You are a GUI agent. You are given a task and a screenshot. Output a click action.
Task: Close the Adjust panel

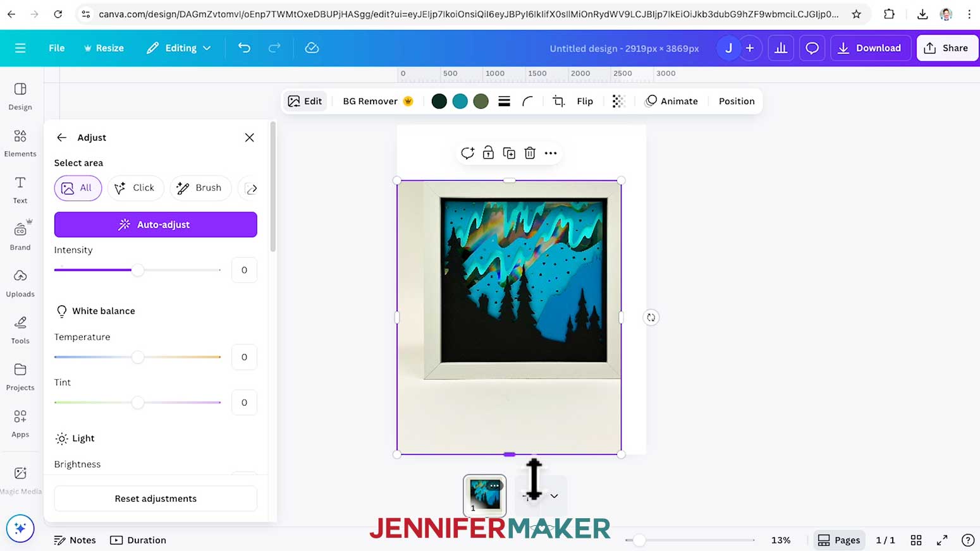[250, 137]
